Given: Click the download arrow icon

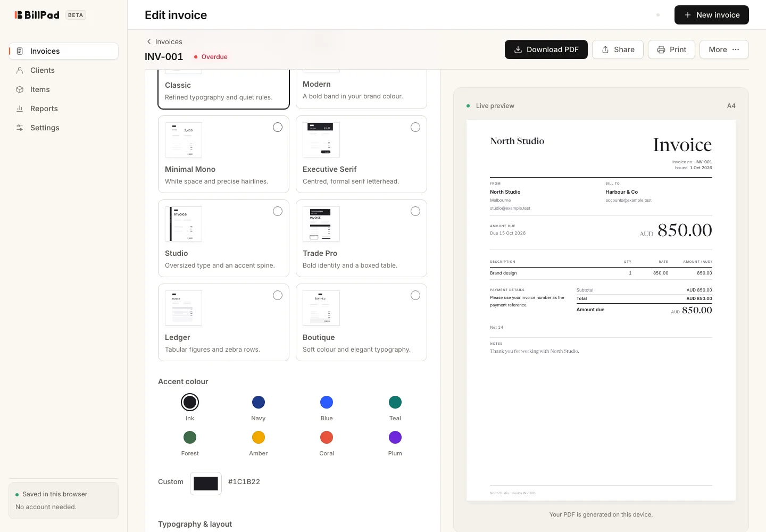Looking at the screenshot, I should click(518, 49).
